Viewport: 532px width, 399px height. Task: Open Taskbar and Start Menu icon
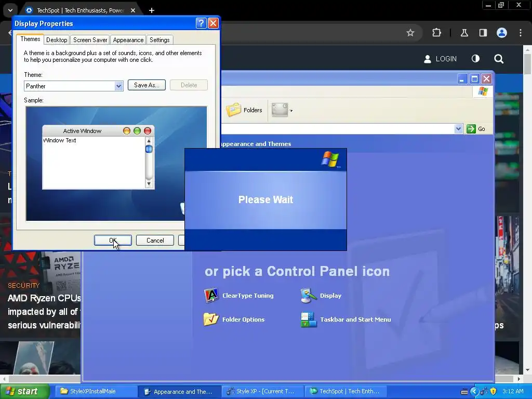tap(309, 320)
